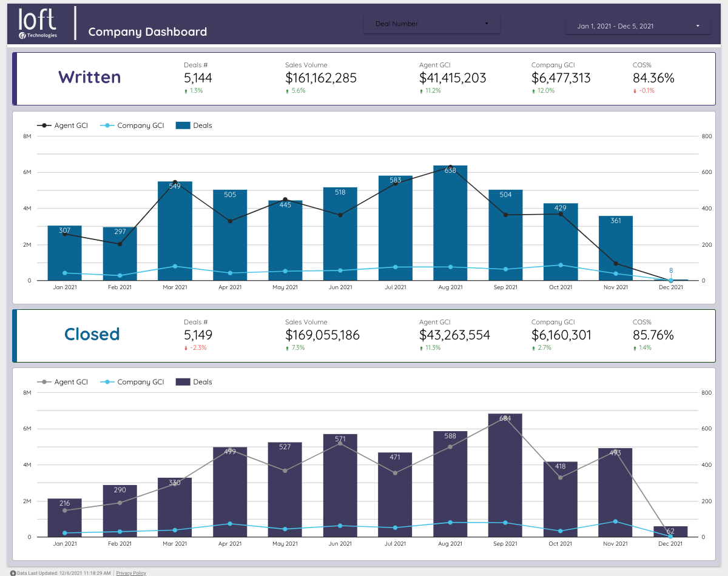The width and height of the screenshot is (728, 576).
Task: Click the Company Dashboard title
Action: tap(147, 32)
